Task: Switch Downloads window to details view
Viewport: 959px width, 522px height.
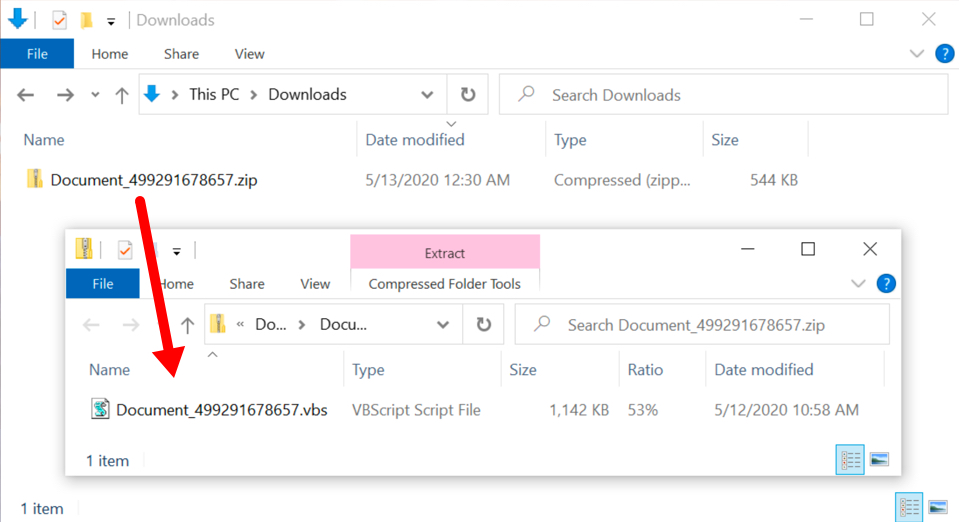Action: [x=909, y=507]
